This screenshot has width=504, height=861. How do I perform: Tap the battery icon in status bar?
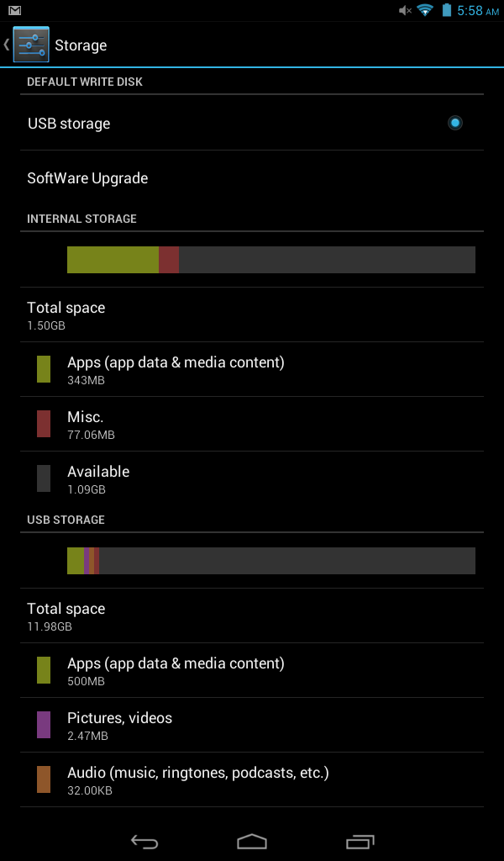(x=447, y=10)
